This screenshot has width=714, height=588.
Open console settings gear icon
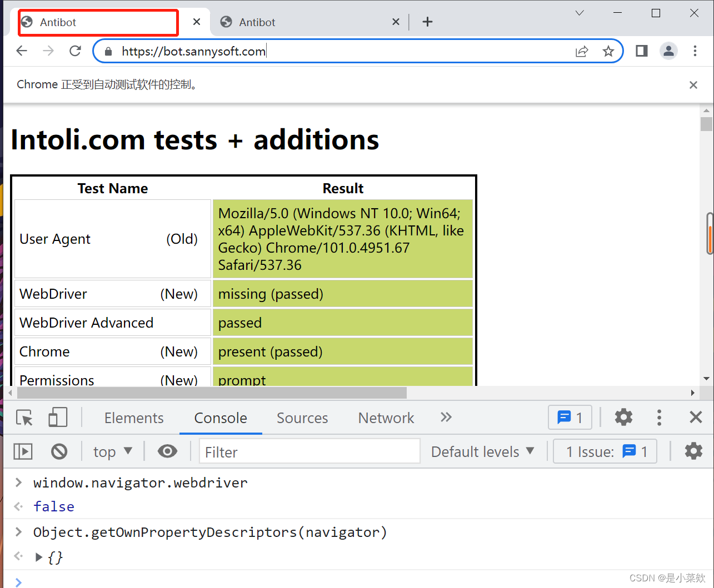click(693, 451)
